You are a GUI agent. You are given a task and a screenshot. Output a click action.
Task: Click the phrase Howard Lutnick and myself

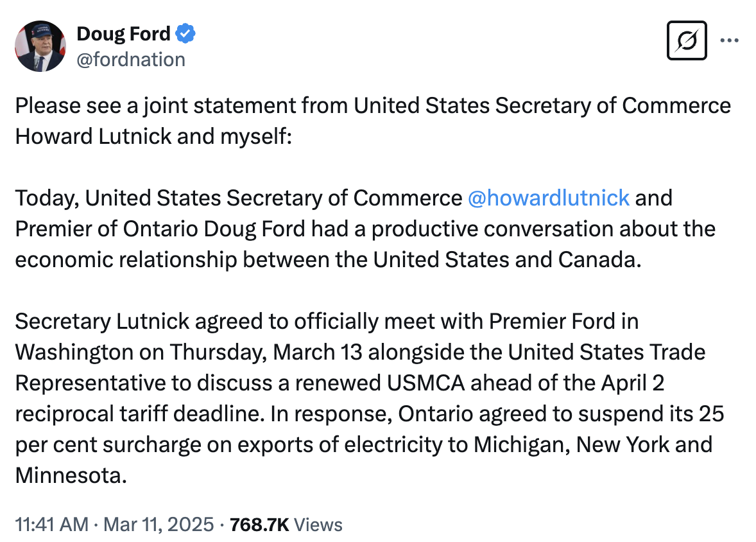[153, 137]
